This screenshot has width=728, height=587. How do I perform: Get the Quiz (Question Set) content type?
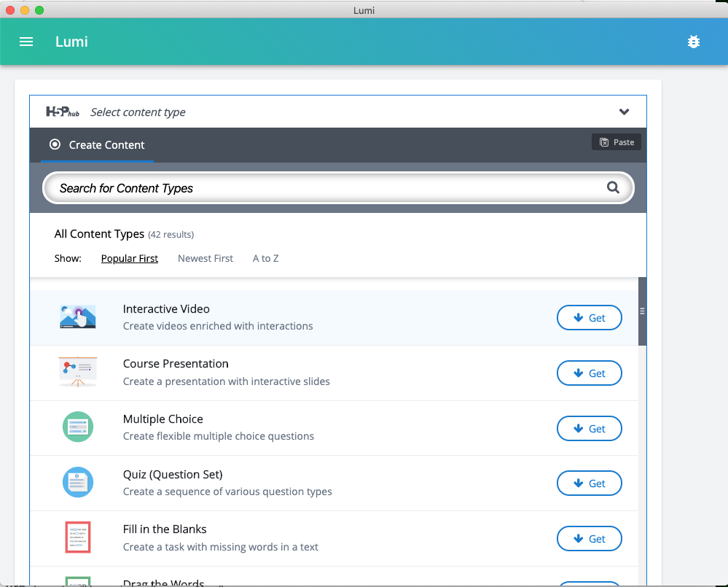click(x=590, y=483)
